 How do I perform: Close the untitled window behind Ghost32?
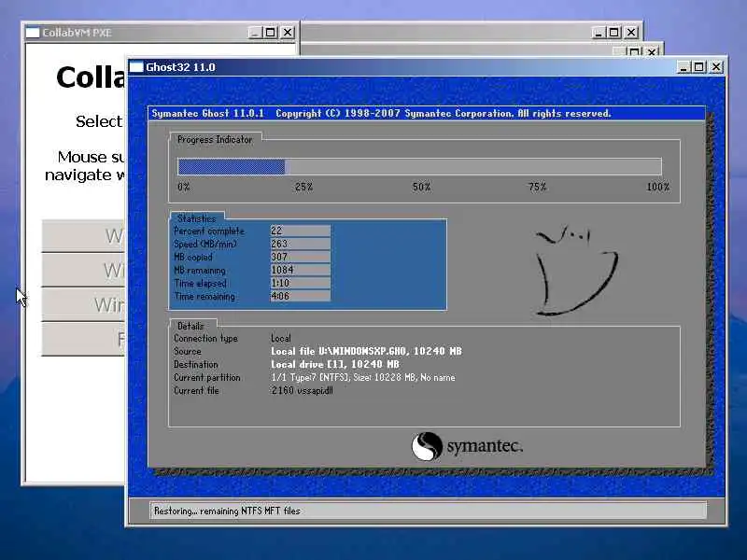pos(631,33)
